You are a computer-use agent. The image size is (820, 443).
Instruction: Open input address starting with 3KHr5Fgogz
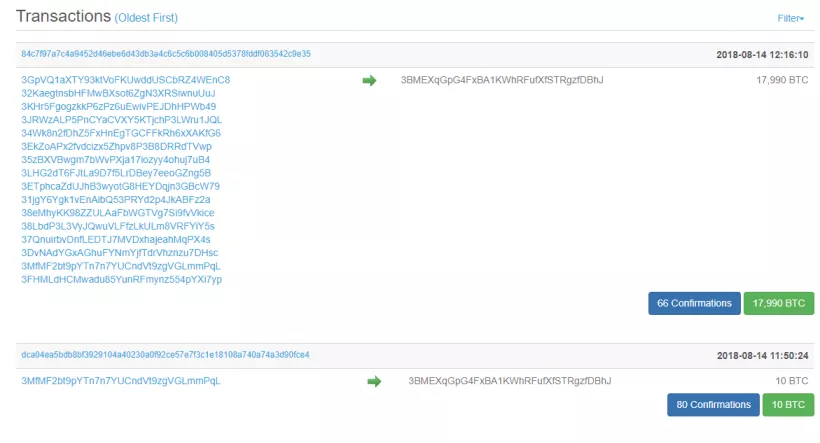118,106
